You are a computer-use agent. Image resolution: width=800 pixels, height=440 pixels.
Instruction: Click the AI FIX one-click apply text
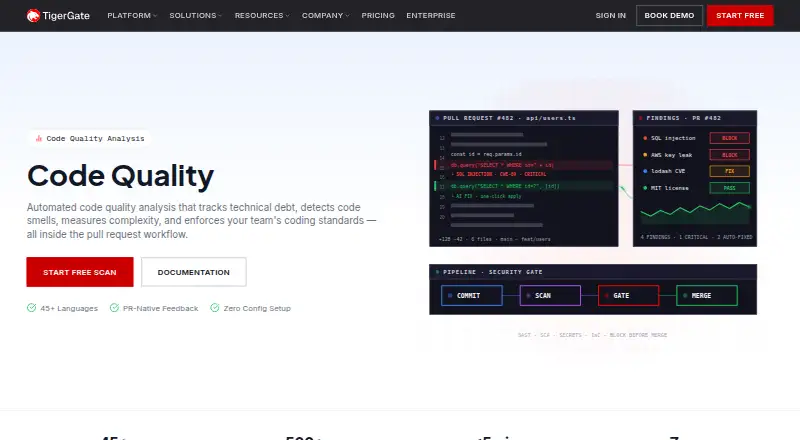pos(486,196)
